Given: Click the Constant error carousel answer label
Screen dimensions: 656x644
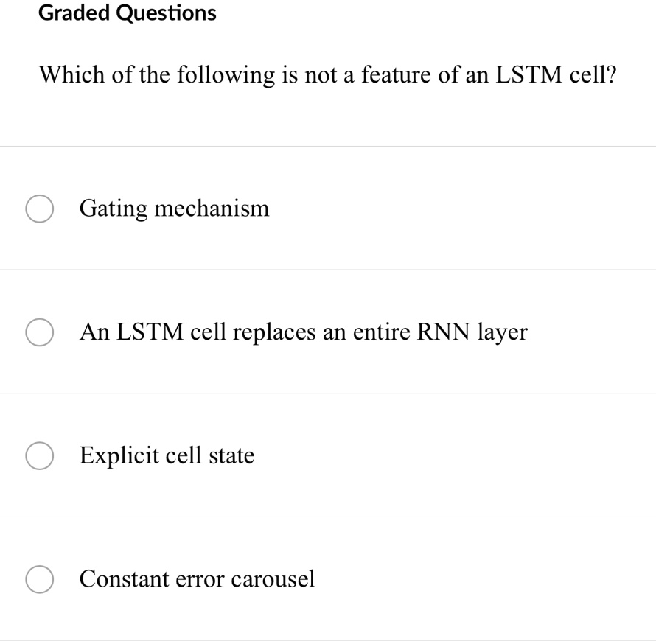Looking at the screenshot, I should pos(197,579).
